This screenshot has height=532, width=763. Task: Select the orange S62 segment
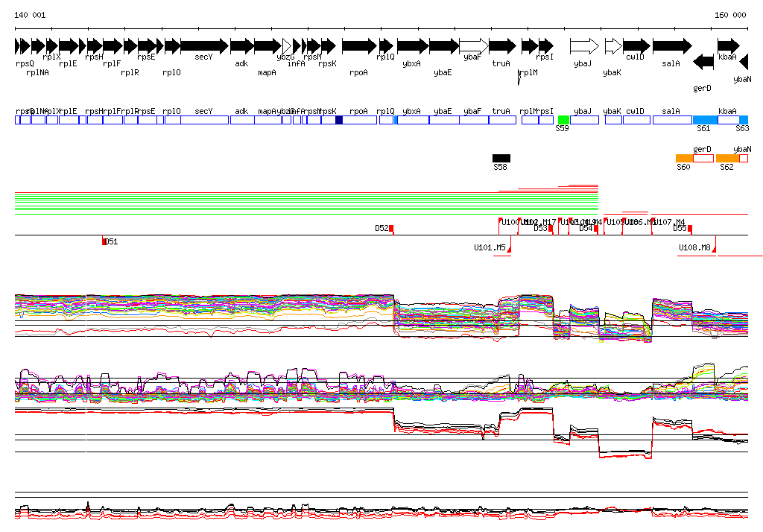727,158
